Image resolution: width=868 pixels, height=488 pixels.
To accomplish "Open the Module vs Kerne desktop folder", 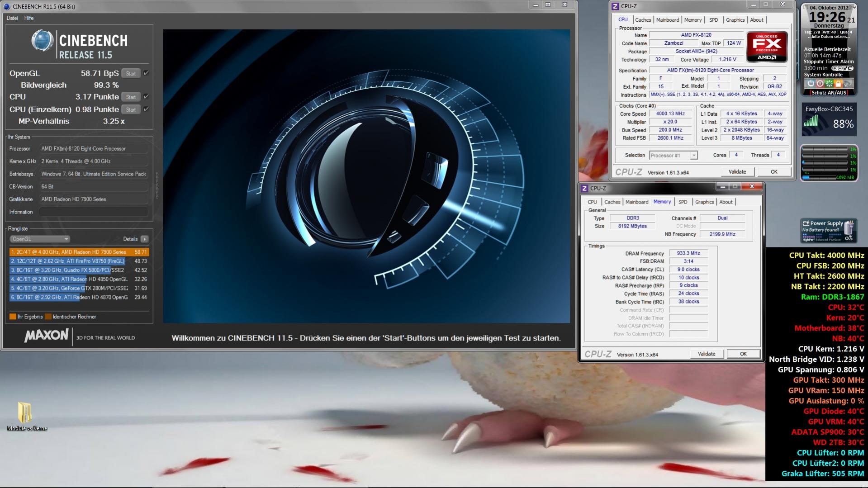I will pos(26,416).
